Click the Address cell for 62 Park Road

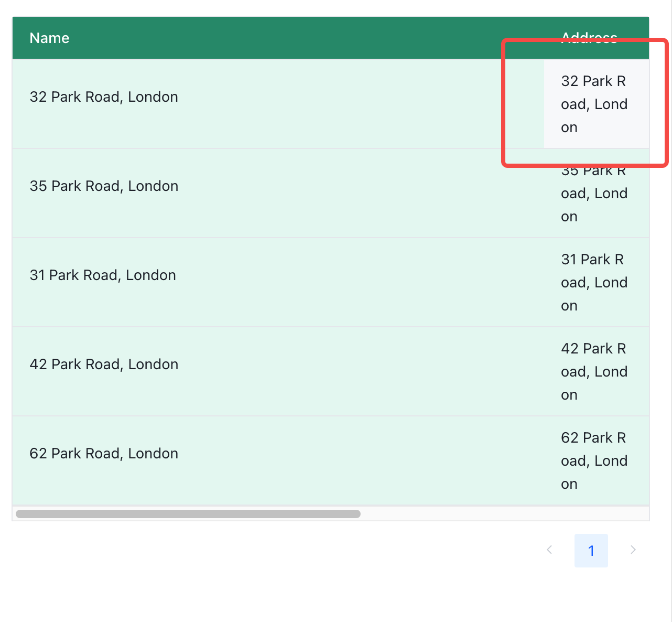coord(597,460)
